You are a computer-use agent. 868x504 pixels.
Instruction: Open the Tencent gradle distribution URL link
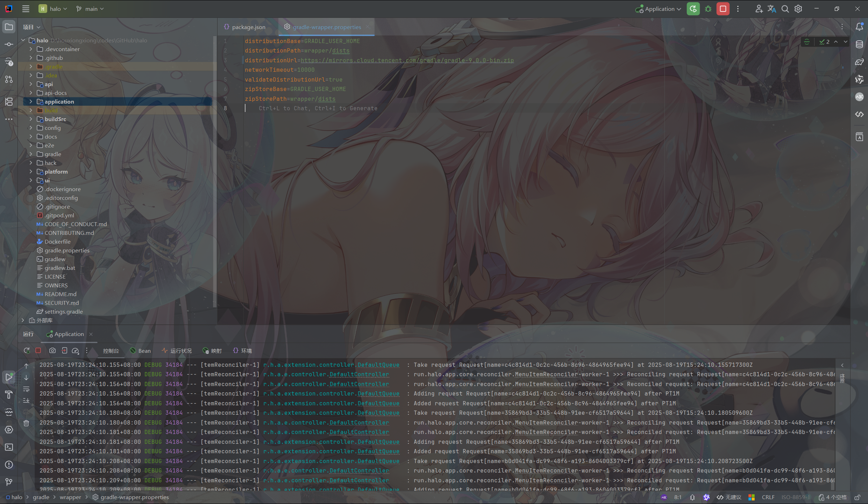tap(407, 60)
